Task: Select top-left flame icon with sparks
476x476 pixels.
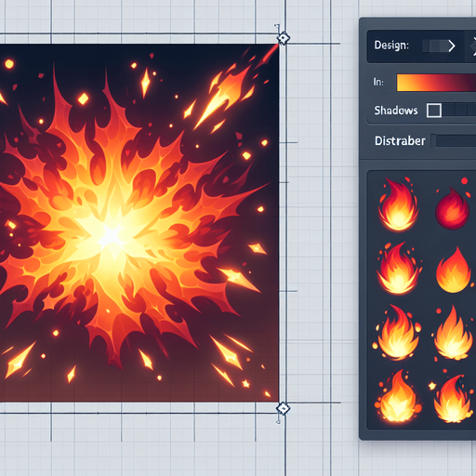Action: [x=398, y=205]
